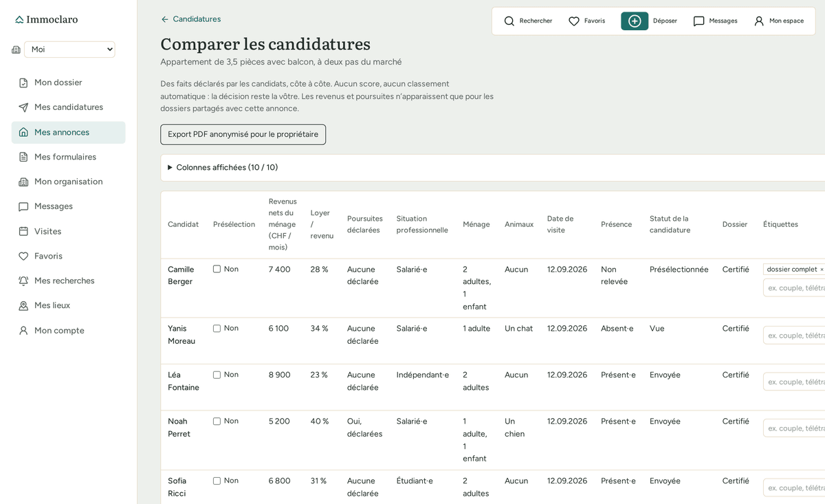Click Export PDF anonymisé pour le propriétaire
This screenshot has height=504, width=825.
(243, 134)
